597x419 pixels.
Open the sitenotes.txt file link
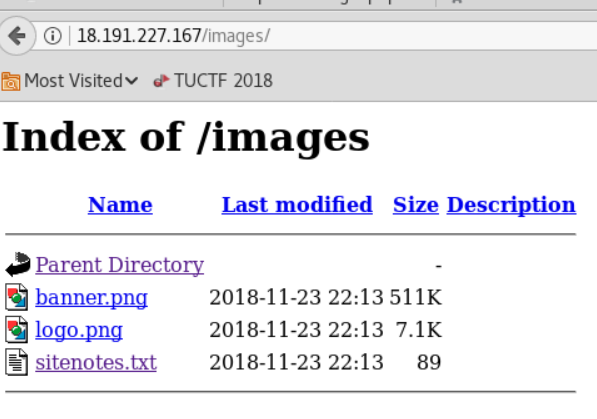(x=96, y=363)
